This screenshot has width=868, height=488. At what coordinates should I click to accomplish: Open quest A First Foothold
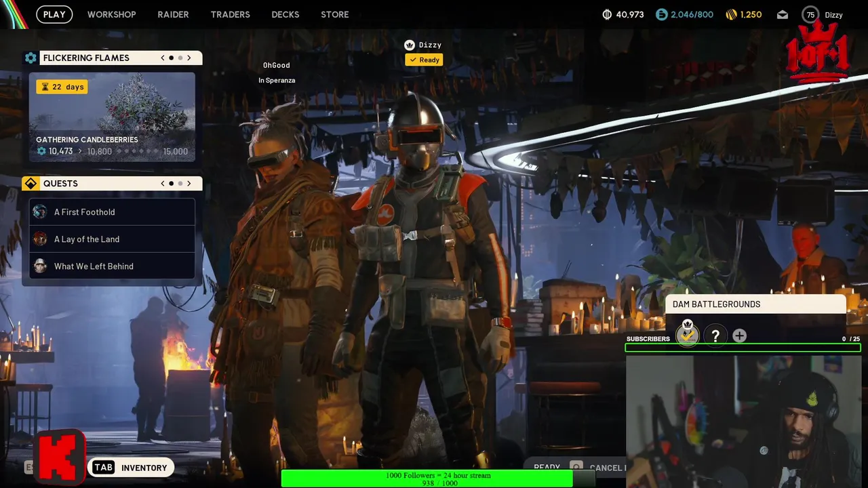point(112,212)
